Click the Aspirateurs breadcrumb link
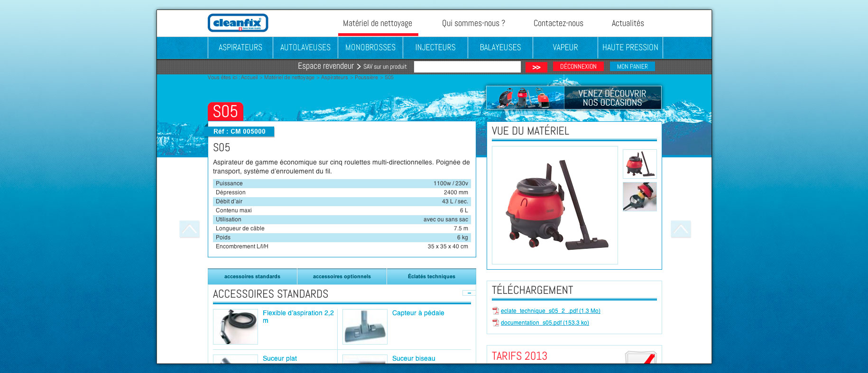The image size is (868, 373). (334, 78)
